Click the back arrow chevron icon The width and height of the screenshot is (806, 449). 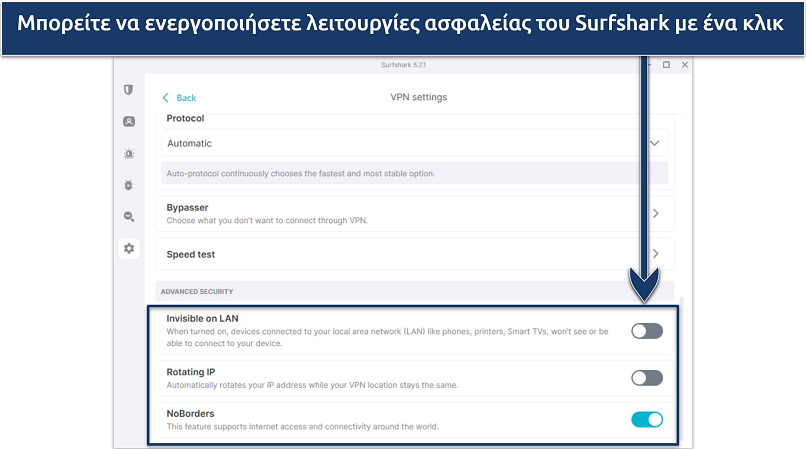(166, 98)
